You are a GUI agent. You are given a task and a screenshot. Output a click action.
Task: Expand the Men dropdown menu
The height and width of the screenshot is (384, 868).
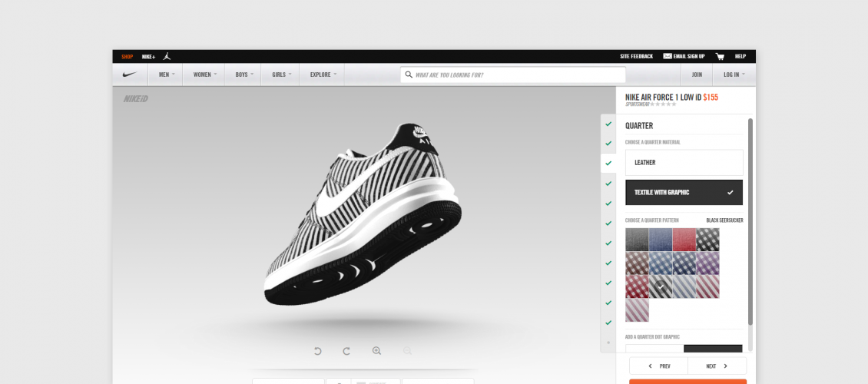167,74
